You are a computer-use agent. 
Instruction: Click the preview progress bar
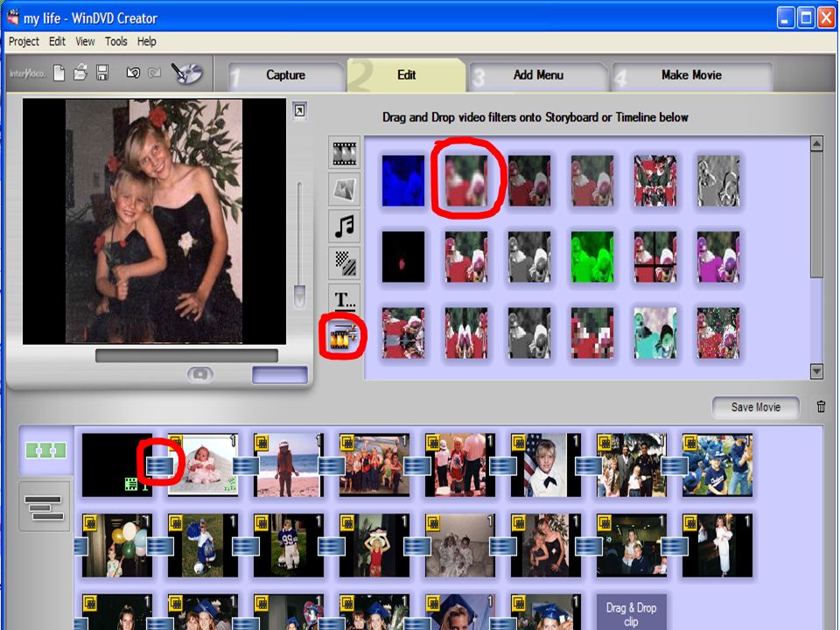[186, 356]
